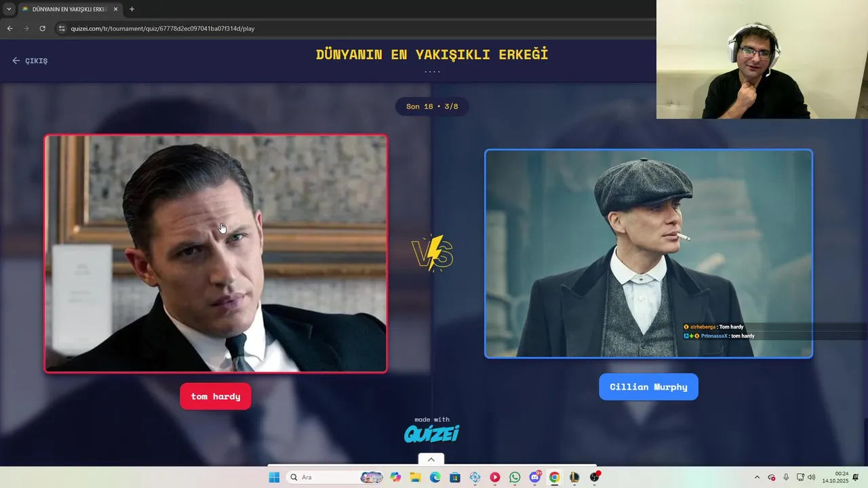The height and width of the screenshot is (488, 868).
Task: Switch to Google Chrome in taskbar
Action: [x=555, y=477]
